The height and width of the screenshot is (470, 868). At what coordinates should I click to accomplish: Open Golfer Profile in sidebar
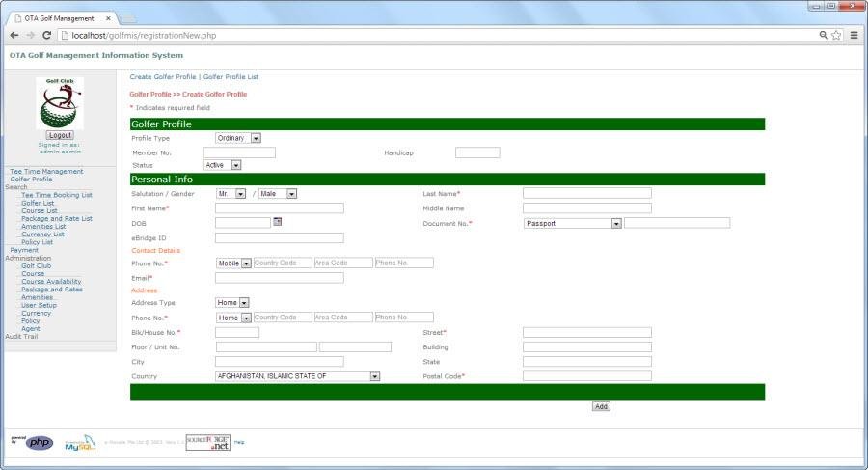click(31, 179)
